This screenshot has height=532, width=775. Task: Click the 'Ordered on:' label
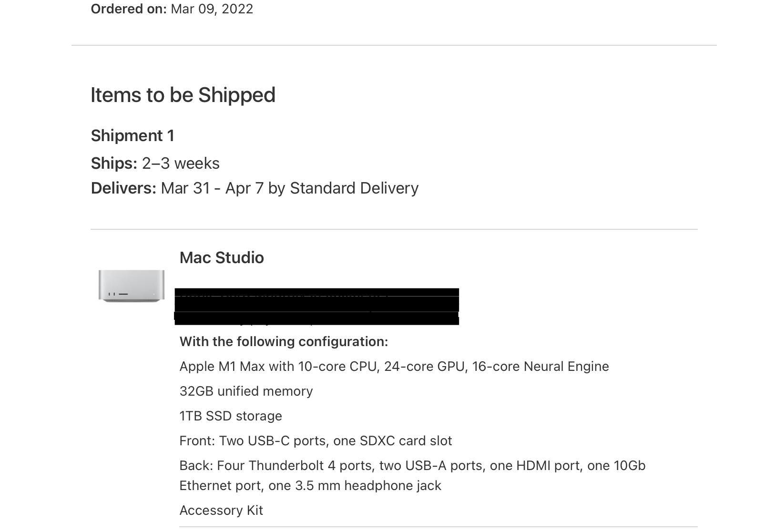click(128, 9)
